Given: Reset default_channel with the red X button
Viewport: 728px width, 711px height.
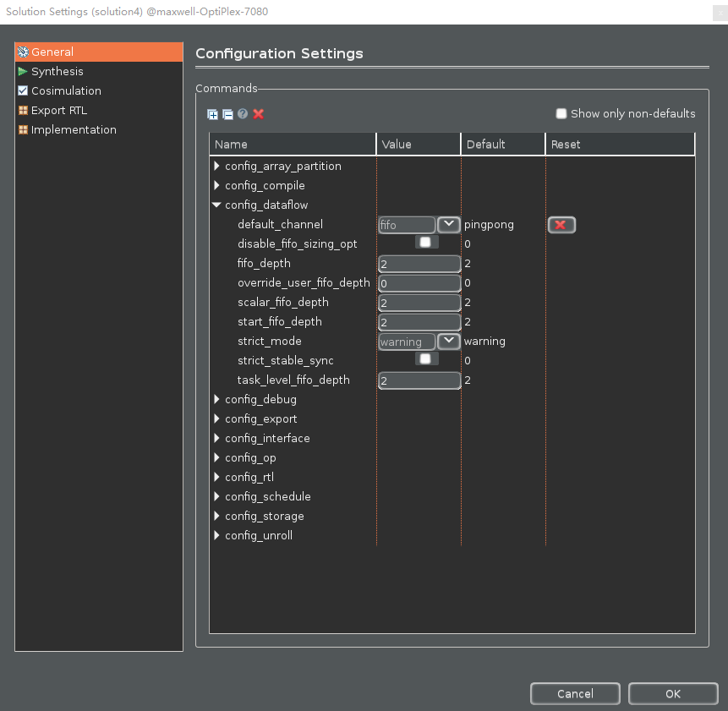Looking at the screenshot, I should tap(561, 225).
